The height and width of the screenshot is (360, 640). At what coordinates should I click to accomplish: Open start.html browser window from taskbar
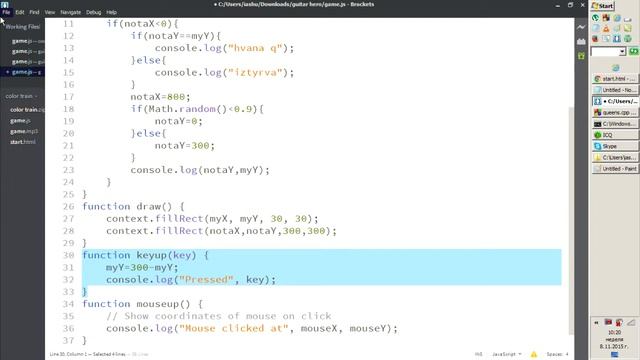coord(615,78)
